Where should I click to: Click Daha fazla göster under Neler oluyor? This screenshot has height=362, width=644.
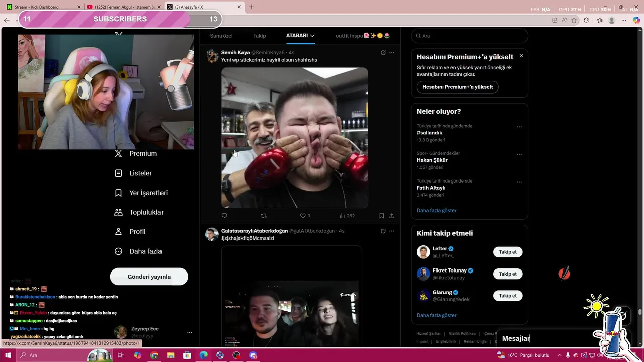click(436, 210)
